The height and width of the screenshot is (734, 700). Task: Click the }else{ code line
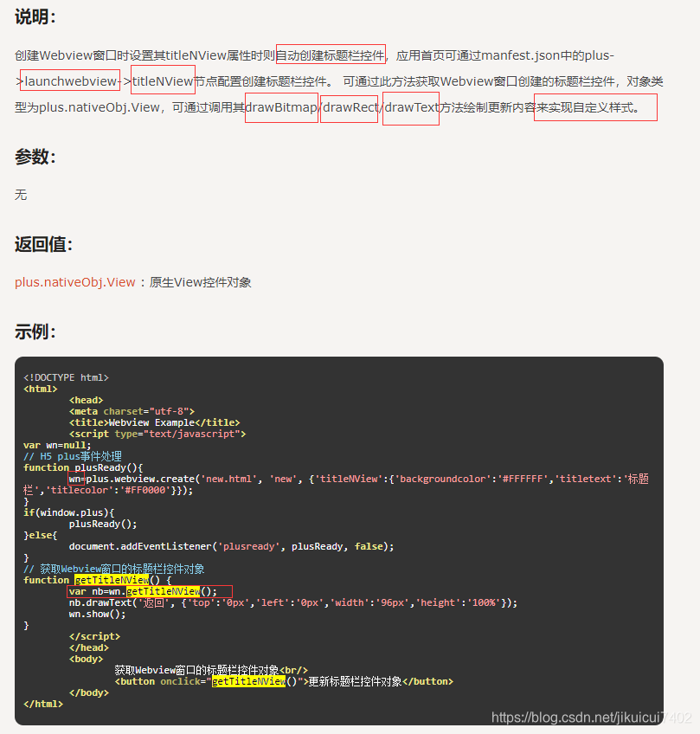point(41,535)
